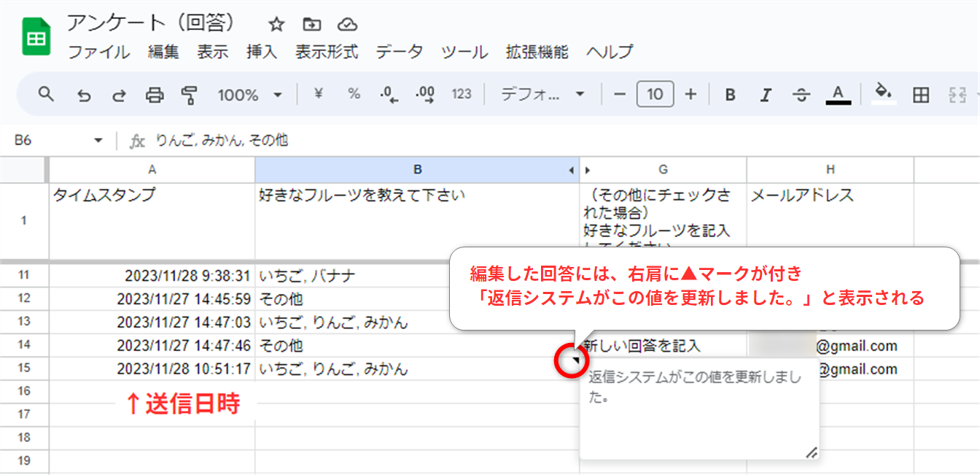Click the print icon

point(155,95)
